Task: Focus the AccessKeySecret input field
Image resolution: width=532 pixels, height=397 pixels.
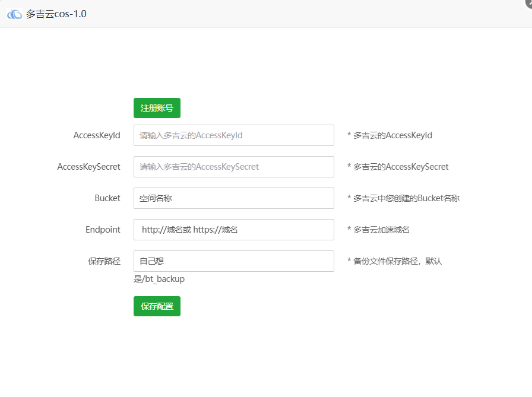Action: pos(233,167)
